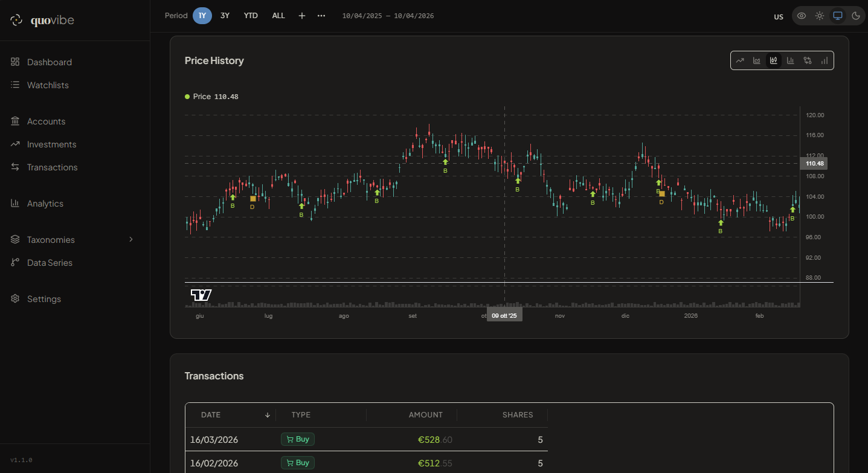Toggle the volume bars icon
The height and width of the screenshot is (473, 868).
825,60
